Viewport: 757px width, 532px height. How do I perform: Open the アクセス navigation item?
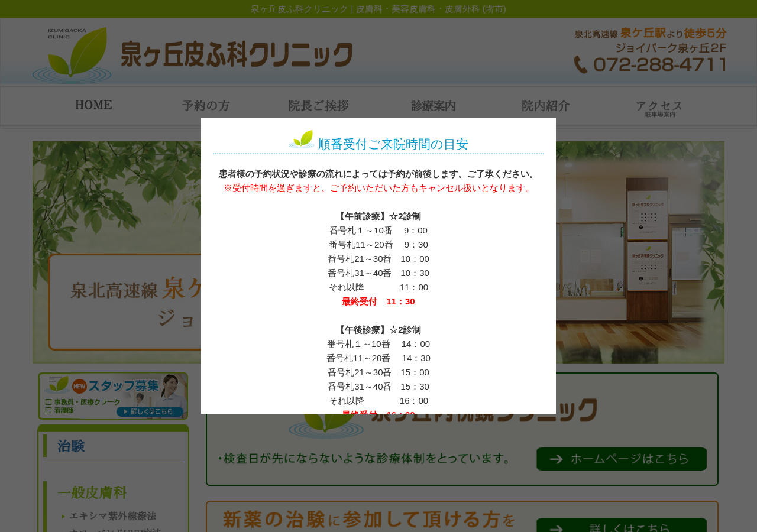click(x=659, y=108)
